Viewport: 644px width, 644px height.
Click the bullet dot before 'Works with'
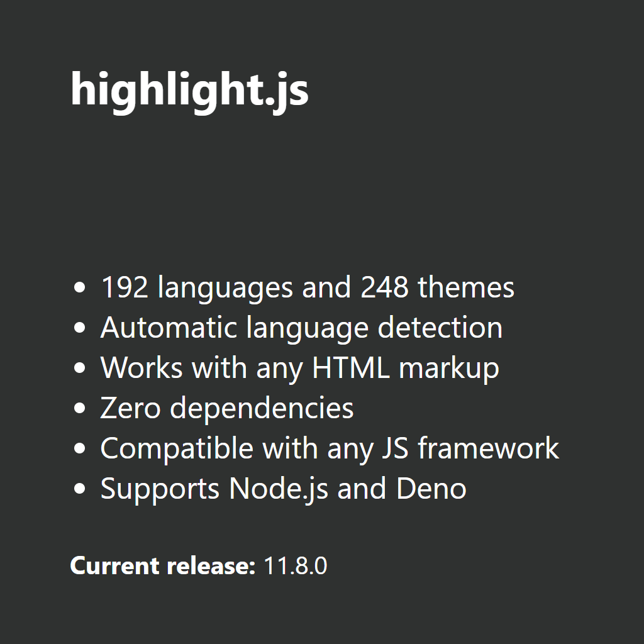[x=80, y=368]
